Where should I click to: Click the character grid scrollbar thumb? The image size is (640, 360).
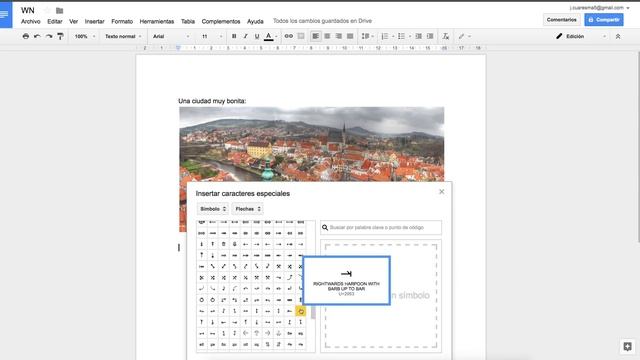(313, 313)
